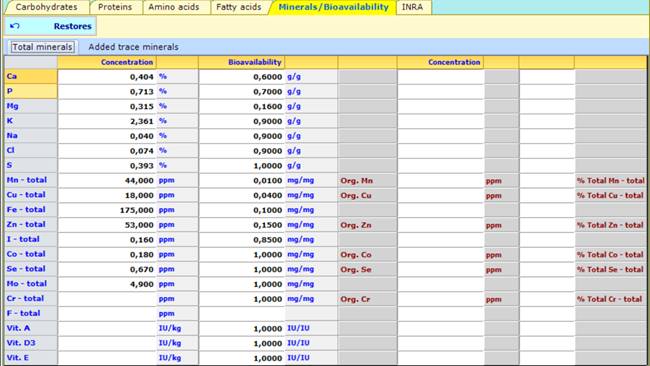The height and width of the screenshot is (366, 650).
Task: Open the INRA tab
Action: coord(412,7)
